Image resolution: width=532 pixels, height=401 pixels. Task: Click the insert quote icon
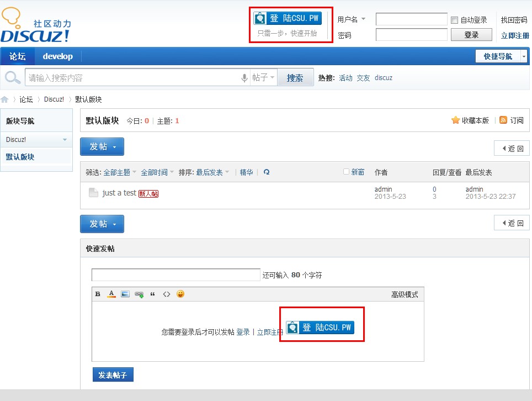tap(153, 294)
